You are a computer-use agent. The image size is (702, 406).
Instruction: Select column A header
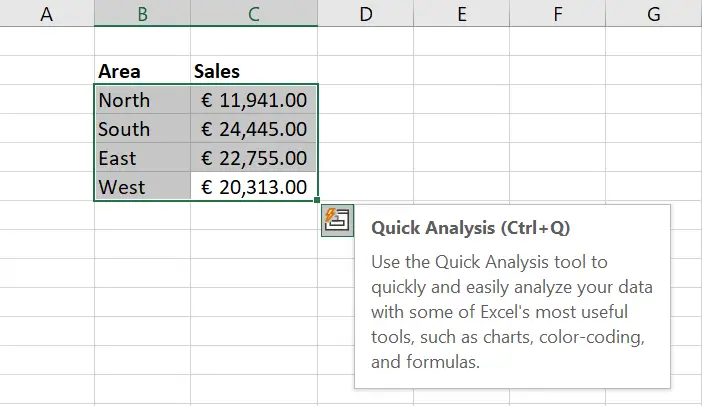tap(47, 13)
